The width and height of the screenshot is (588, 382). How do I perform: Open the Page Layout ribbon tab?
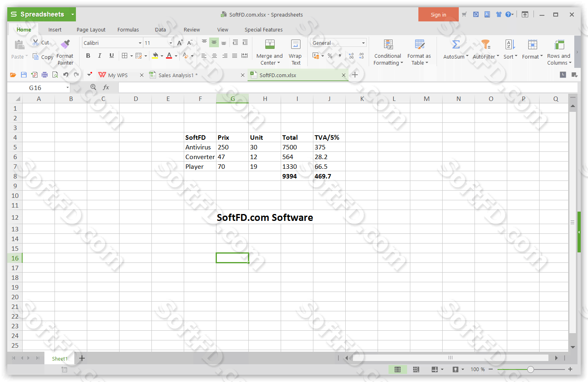[x=91, y=29]
